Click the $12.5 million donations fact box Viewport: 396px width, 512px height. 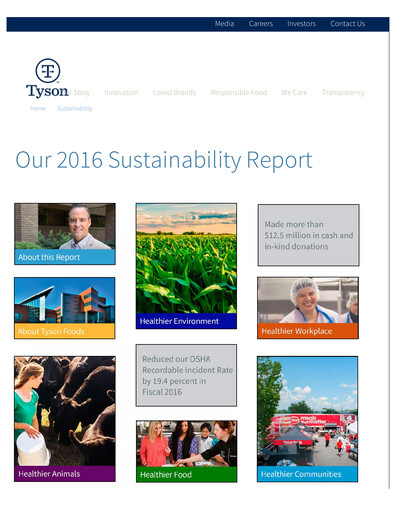point(309,235)
